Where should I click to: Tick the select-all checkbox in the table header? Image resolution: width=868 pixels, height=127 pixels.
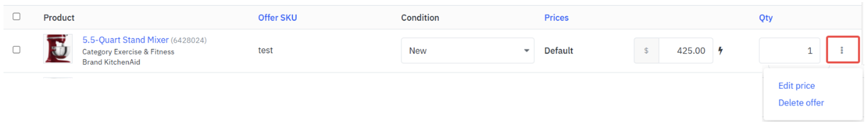coord(16,16)
